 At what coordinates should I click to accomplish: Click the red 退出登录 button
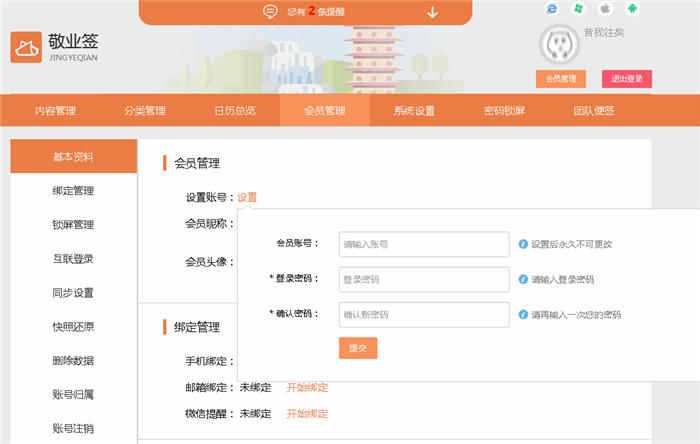pyautogui.click(x=627, y=79)
